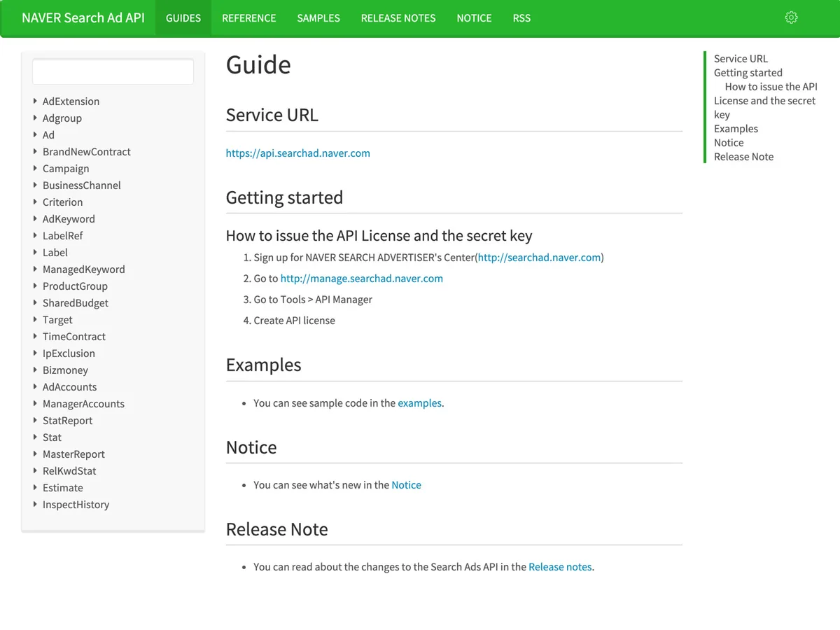Open the NOTICE navigation item
The width and height of the screenshot is (840, 630).
474,18
